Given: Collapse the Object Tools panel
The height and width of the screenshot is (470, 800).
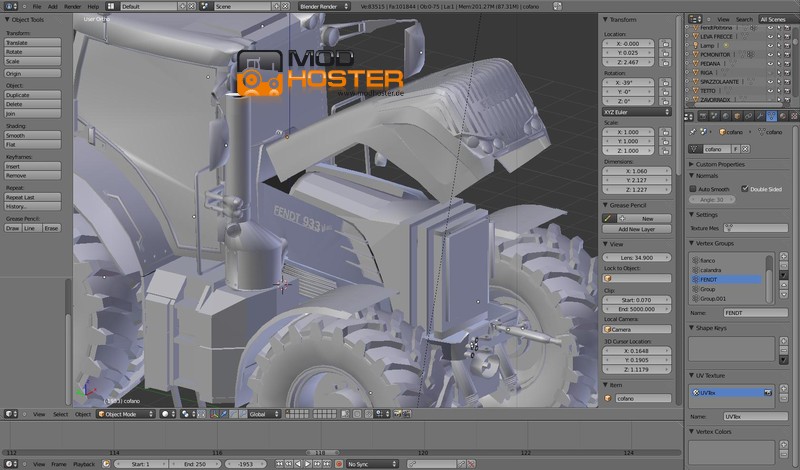Looking at the screenshot, I should 7,19.
